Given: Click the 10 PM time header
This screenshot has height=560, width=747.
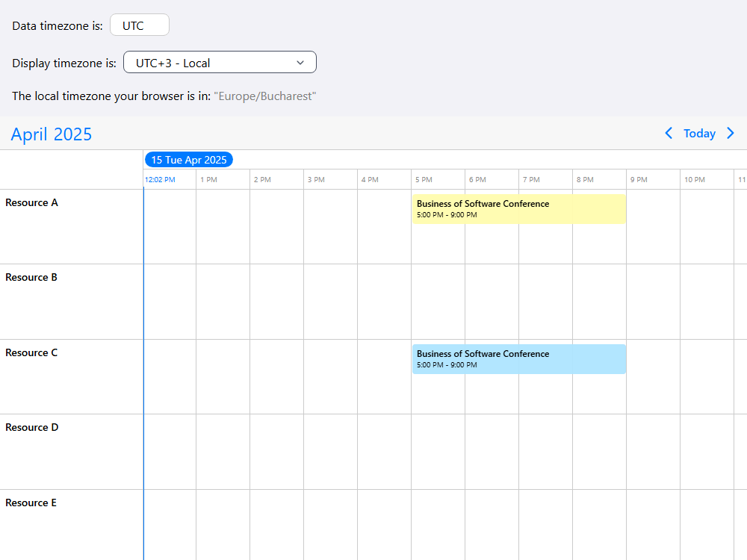Looking at the screenshot, I should (x=695, y=180).
